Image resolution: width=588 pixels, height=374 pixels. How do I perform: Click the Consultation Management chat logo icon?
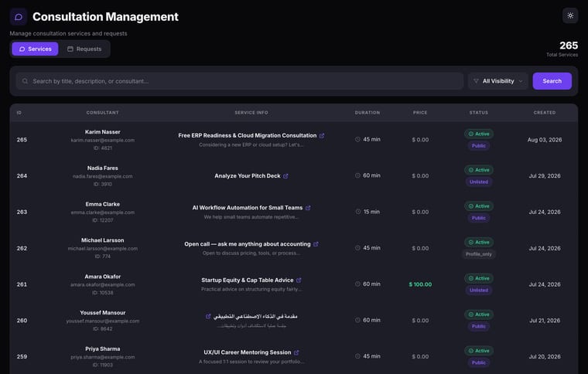[x=19, y=17]
